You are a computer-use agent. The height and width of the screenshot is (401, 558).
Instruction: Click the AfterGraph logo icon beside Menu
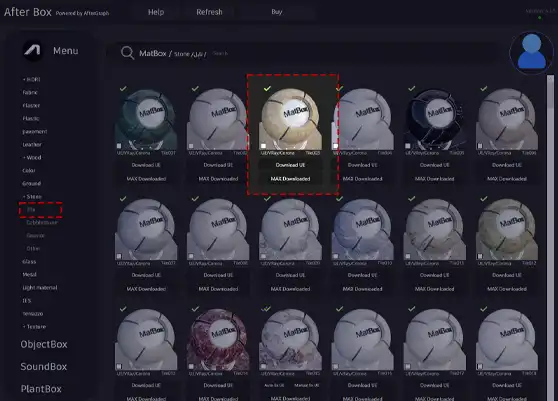click(32, 51)
